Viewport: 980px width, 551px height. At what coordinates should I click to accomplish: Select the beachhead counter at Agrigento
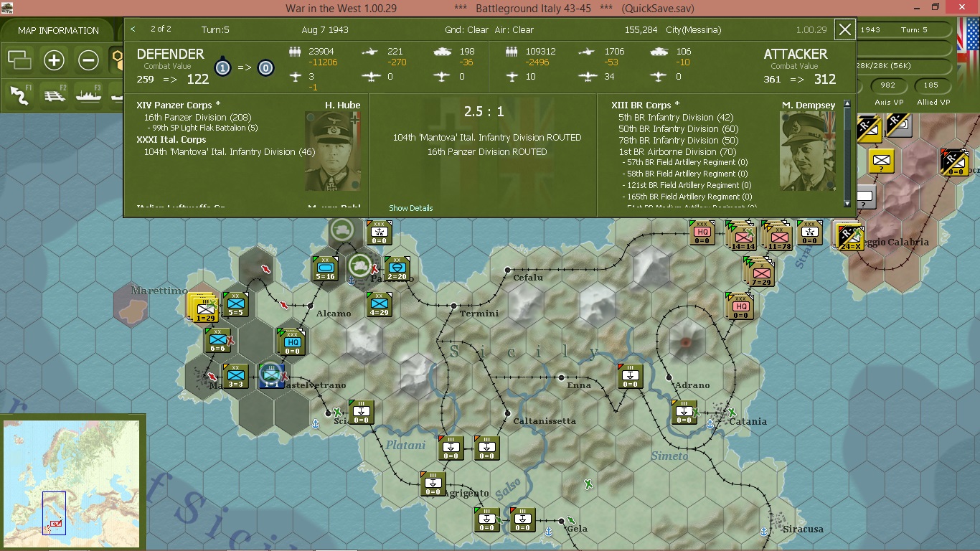click(433, 484)
